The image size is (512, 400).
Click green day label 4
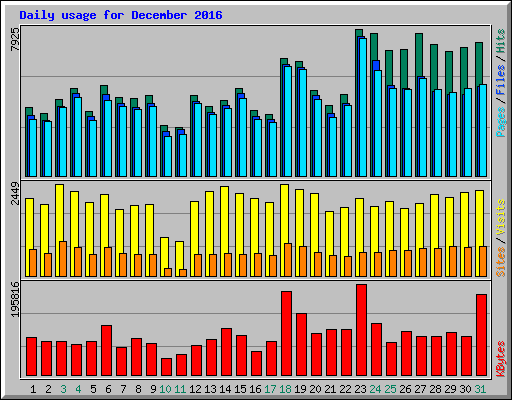tap(78, 389)
